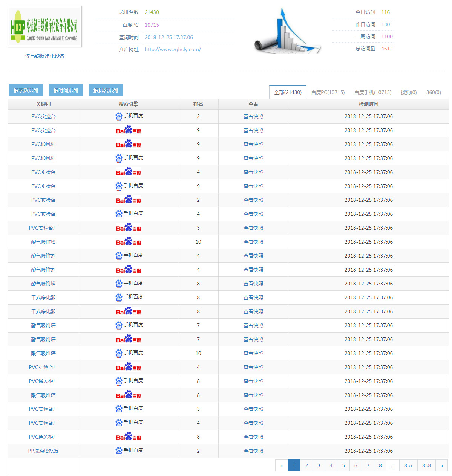
Task: Click the company logo image at top left
Action: point(44,26)
